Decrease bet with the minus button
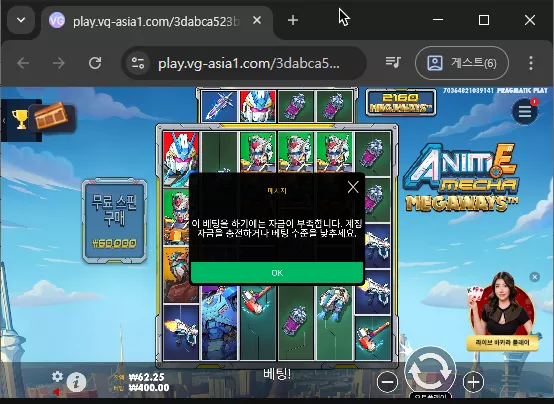 (387, 382)
